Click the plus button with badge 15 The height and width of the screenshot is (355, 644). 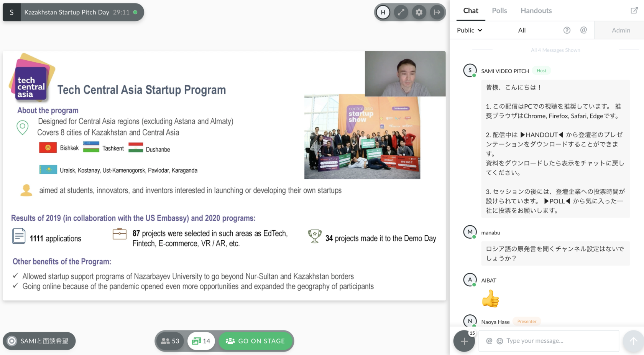click(x=464, y=341)
